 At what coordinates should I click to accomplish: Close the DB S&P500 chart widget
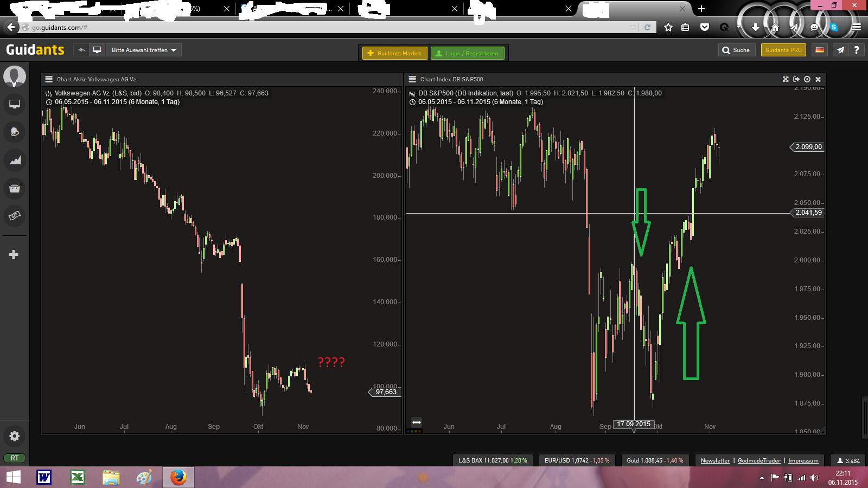click(x=818, y=79)
